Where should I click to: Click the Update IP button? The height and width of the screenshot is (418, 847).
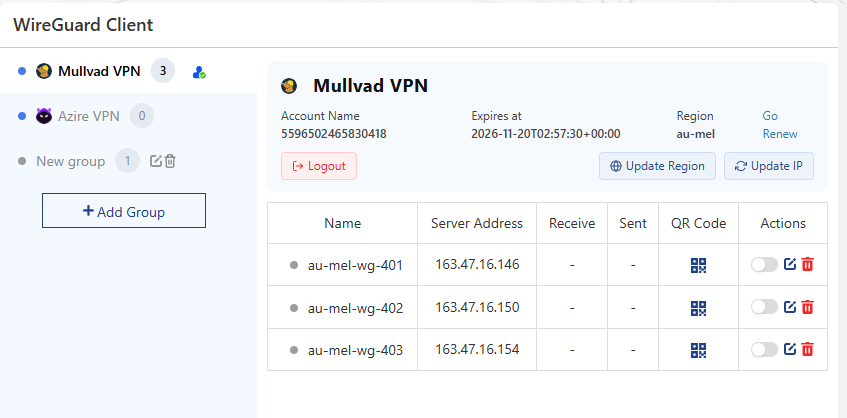click(x=769, y=166)
